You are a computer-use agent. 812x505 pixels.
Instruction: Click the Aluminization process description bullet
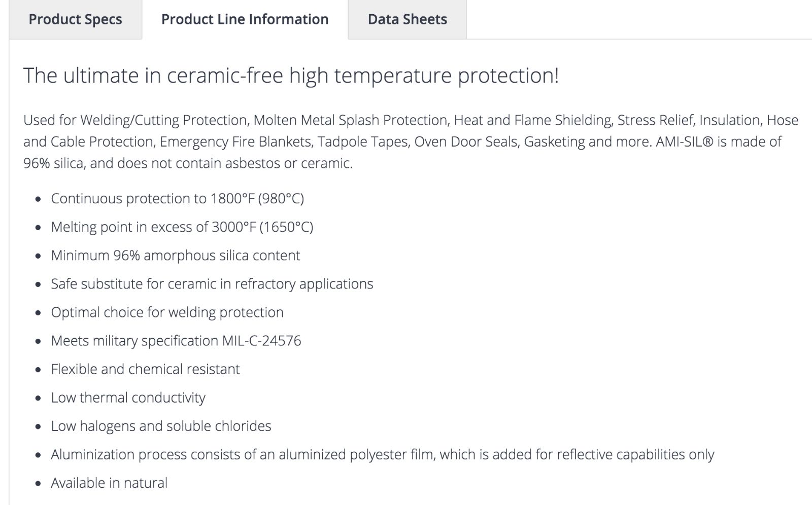(x=382, y=454)
